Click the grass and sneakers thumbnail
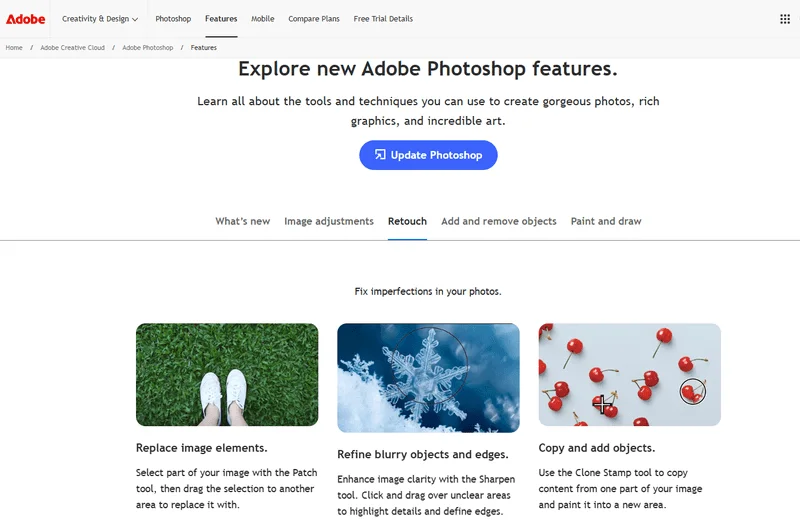800x529 pixels. [227, 375]
